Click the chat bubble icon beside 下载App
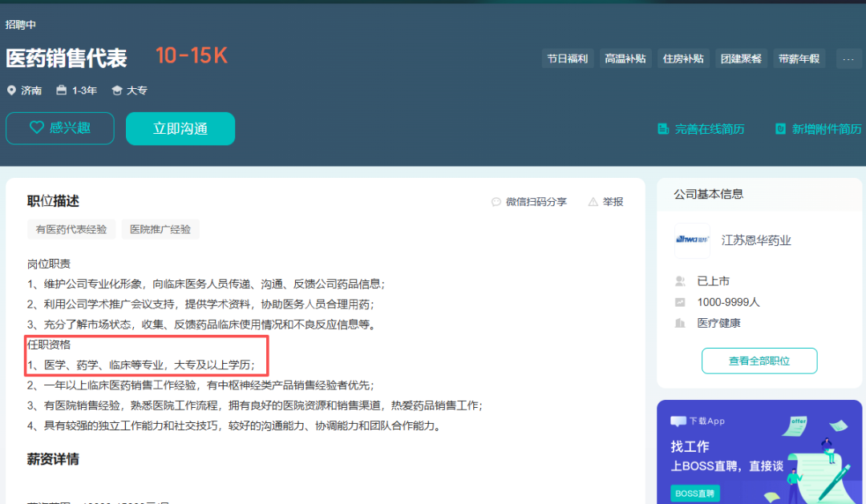The width and height of the screenshot is (866, 504). click(678, 421)
